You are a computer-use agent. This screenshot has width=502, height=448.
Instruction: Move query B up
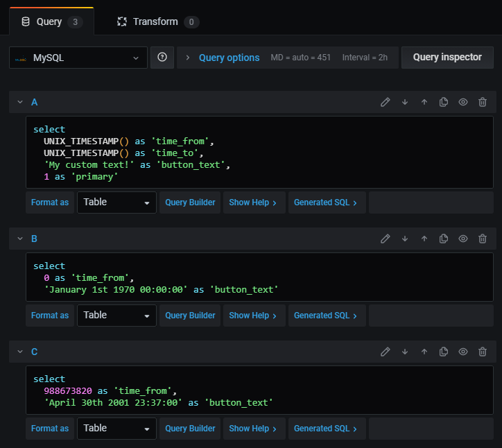coord(424,239)
